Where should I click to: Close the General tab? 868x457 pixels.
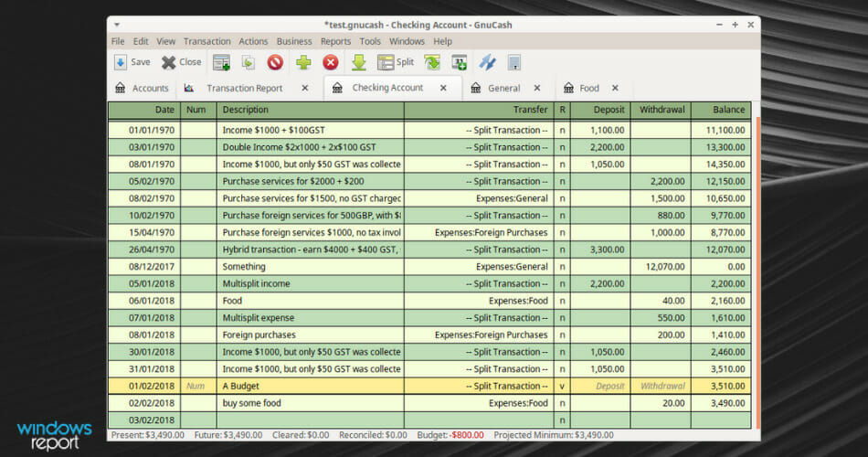[x=537, y=88]
